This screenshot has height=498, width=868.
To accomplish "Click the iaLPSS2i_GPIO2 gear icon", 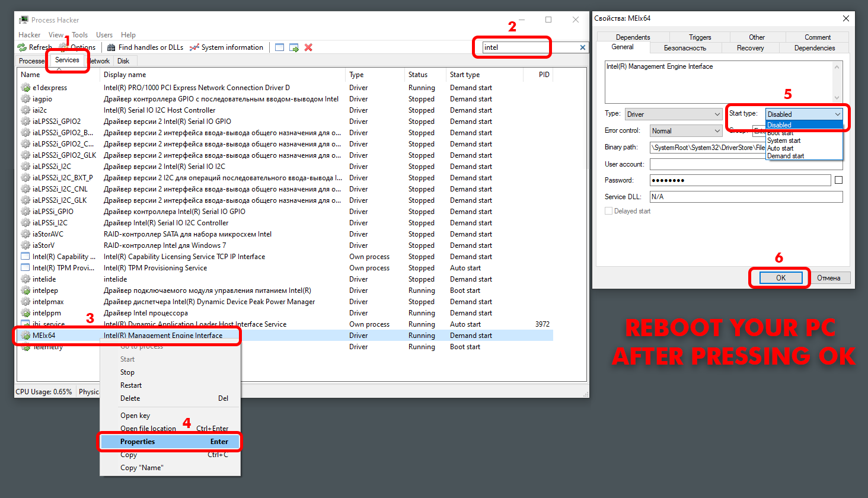I will pyautogui.click(x=25, y=122).
